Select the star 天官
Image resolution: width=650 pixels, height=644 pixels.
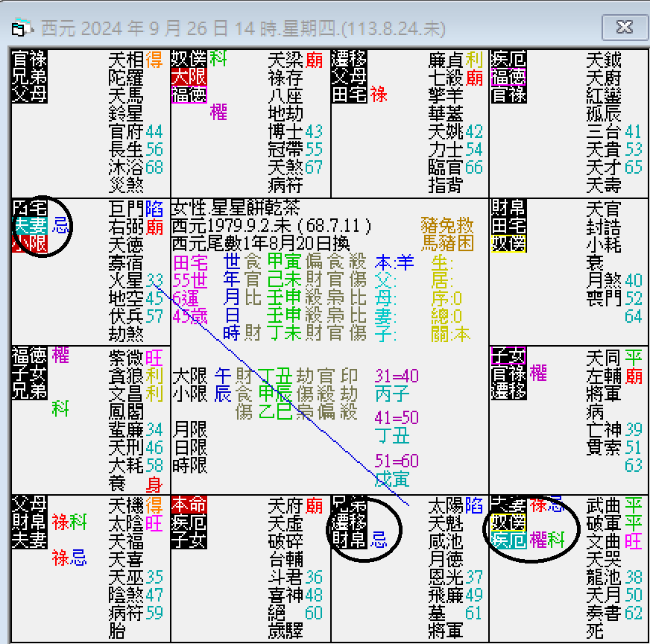pyautogui.click(x=604, y=209)
